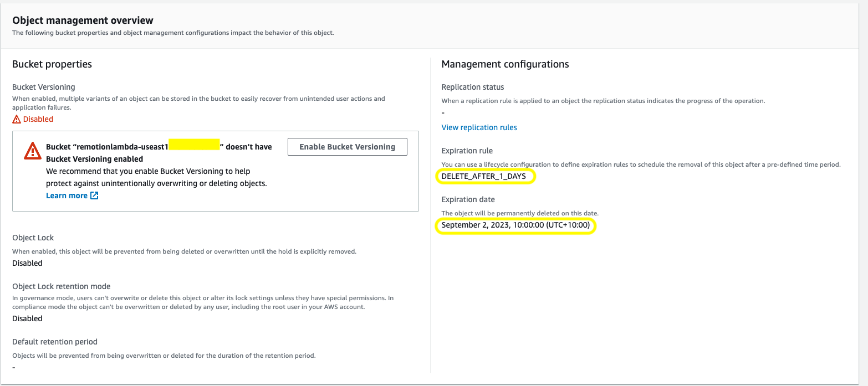Image resolution: width=868 pixels, height=386 pixels.
Task: Click the Disabled value under Object Lock retention mode
Action: pyautogui.click(x=27, y=318)
